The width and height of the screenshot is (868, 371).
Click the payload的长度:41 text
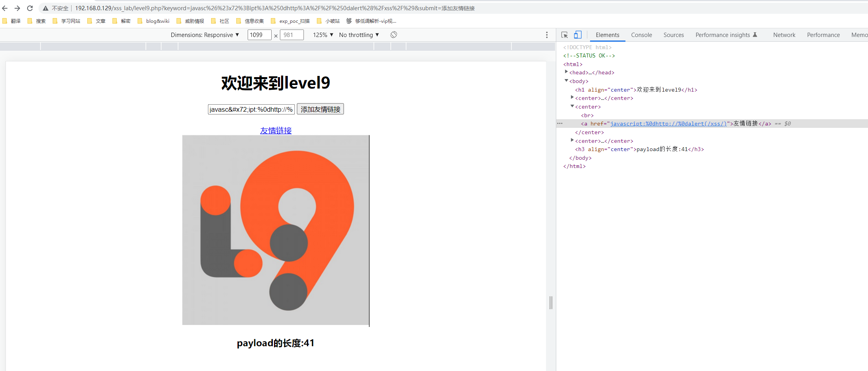tap(276, 343)
